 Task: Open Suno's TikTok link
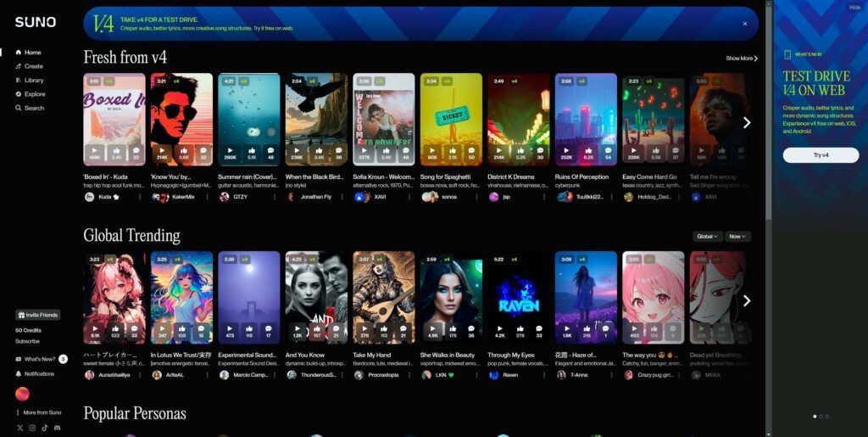click(44, 428)
